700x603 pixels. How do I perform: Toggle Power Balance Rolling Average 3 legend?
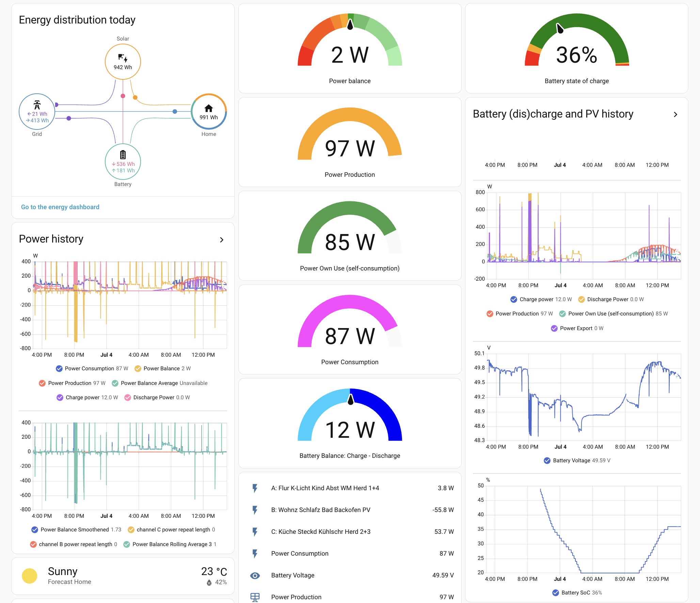point(170,544)
